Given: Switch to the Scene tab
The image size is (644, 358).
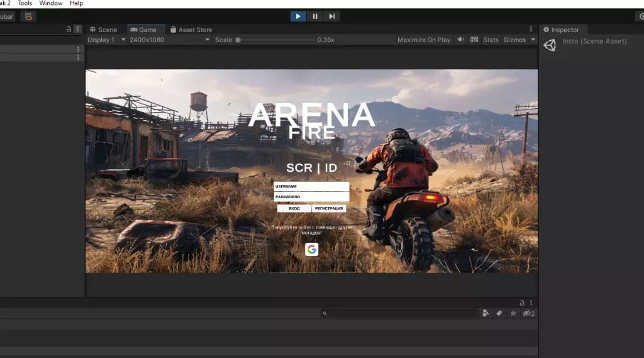Looking at the screenshot, I should click(x=103, y=30).
